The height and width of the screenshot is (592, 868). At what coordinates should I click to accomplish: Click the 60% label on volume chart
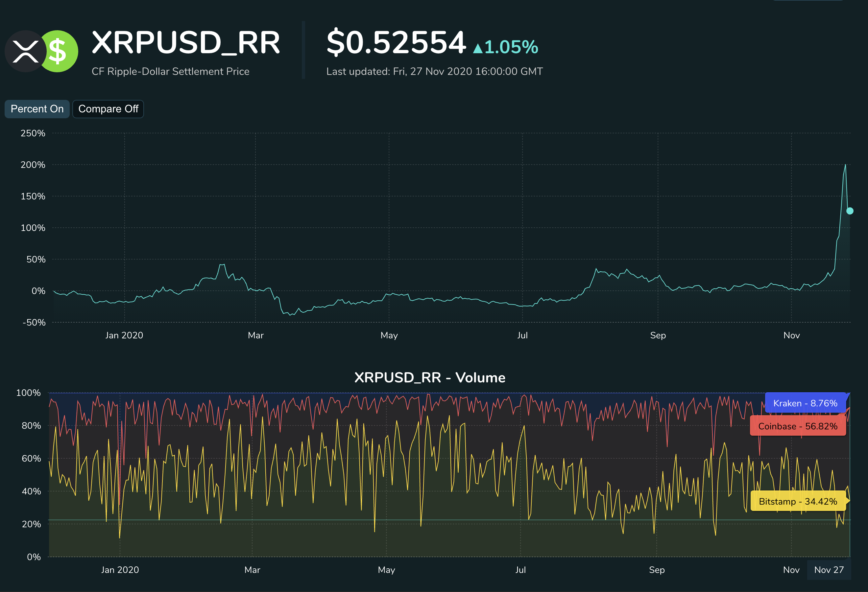tap(31, 458)
